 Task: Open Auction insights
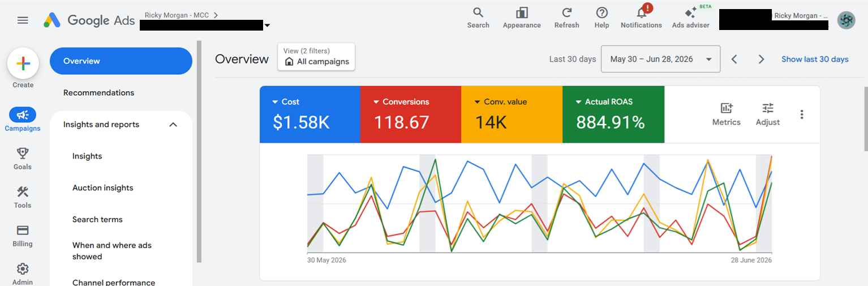(x=102, y=188)
